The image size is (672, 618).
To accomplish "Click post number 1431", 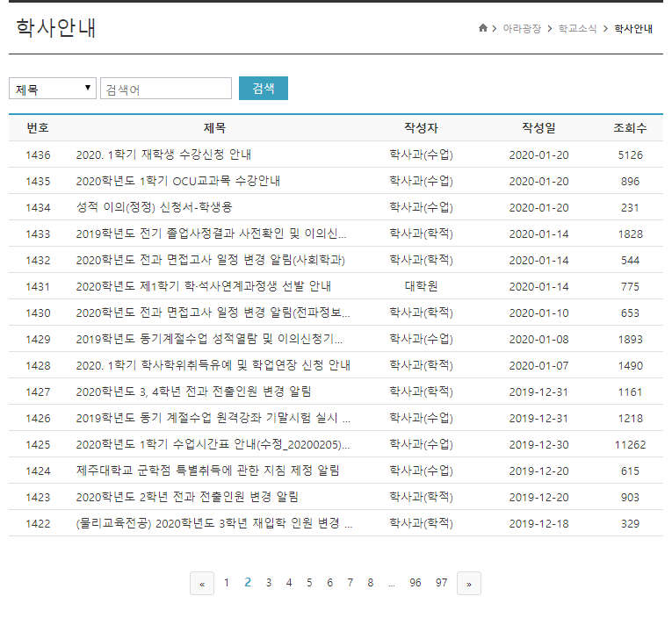I will click(38, 287).
